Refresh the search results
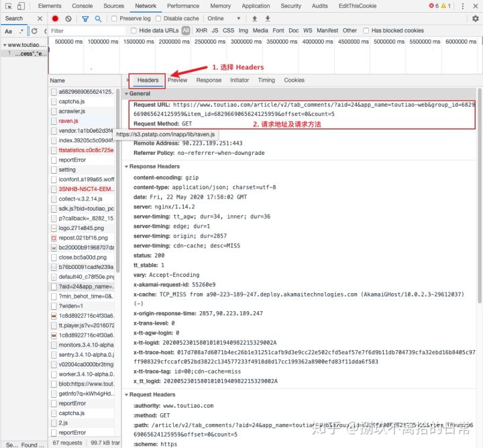 coord(34,31)
